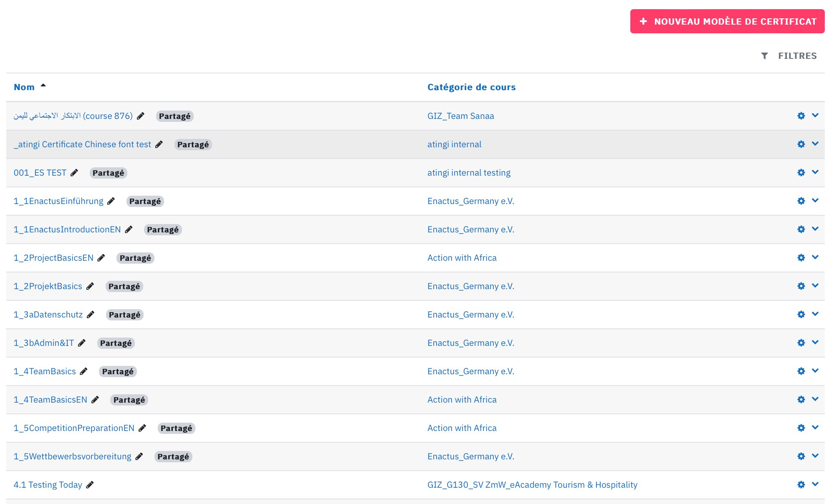Click ascending sort arrow next to Nom
The width and height of the screenshot is (834, 504).
[x=43, y=86]
